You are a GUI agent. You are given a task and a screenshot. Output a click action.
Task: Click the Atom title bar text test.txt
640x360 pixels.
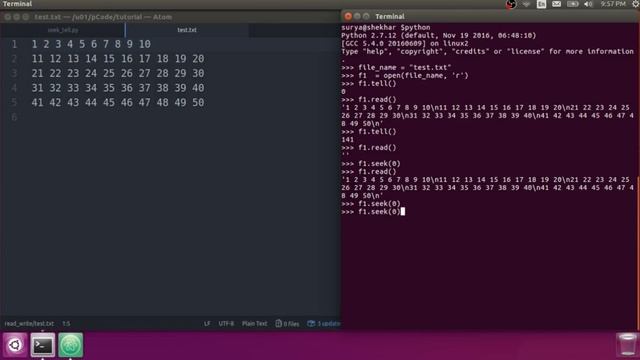pyautogui.click(x=47, y=17)
